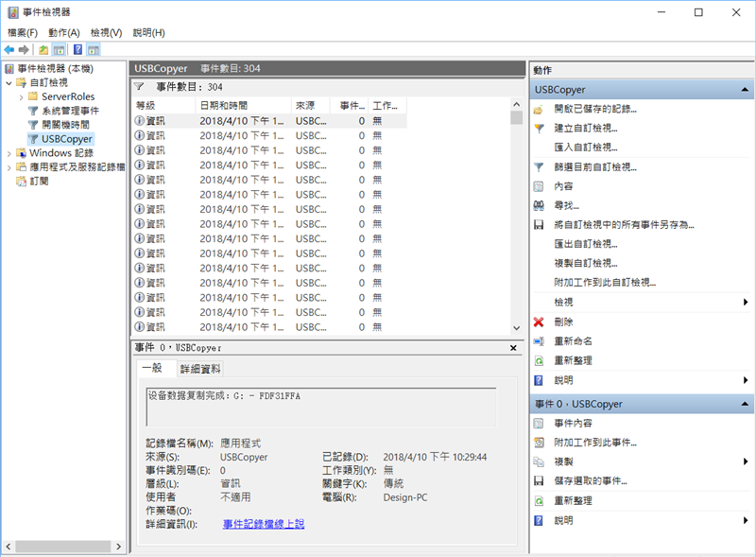Click the back arrow in the toolbar
The width and height of the screenshot is (756, 557).
pos(9,49)
